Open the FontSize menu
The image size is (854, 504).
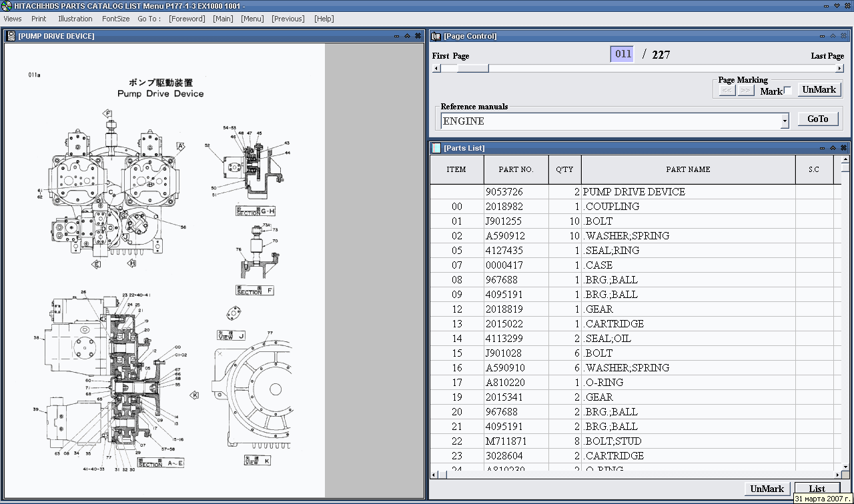[x=115, y=19]
